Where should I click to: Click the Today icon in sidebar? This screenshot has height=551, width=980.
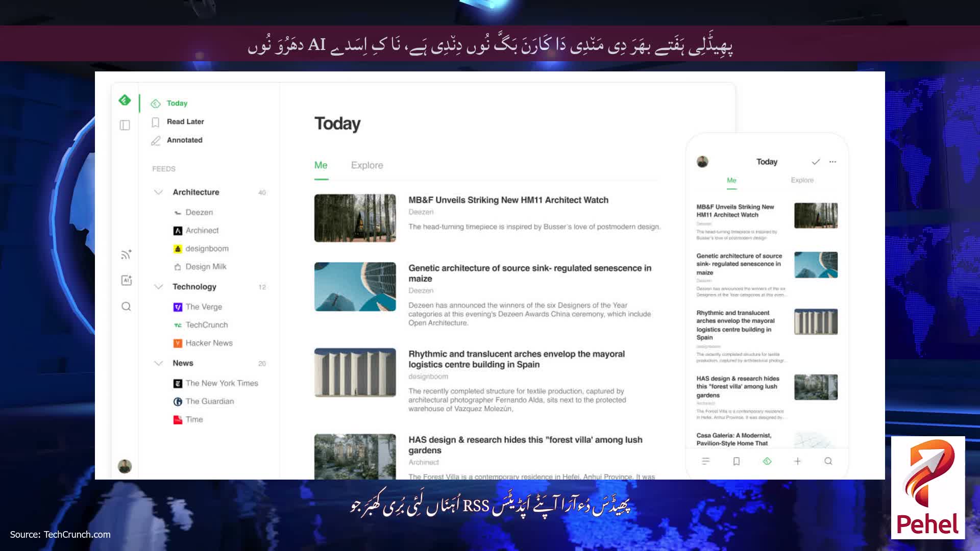point(156,104)
